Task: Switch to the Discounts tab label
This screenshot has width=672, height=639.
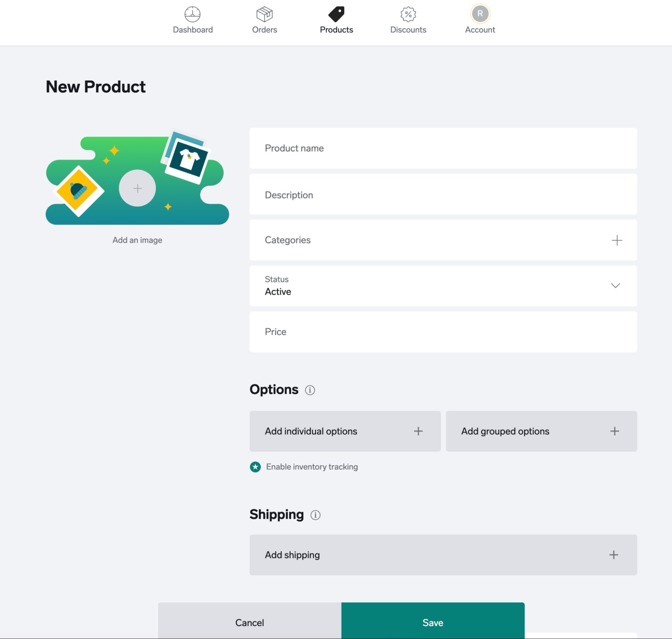Action: (408, 30)
